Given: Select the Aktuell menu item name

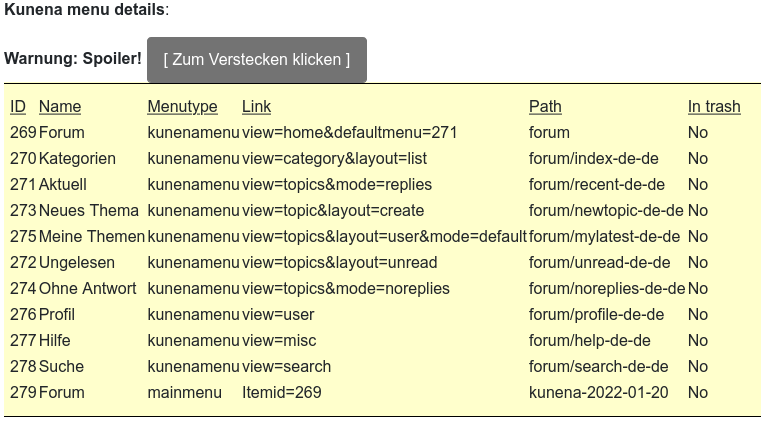Looking at the screenshot, I should click(x=63, y=185).
